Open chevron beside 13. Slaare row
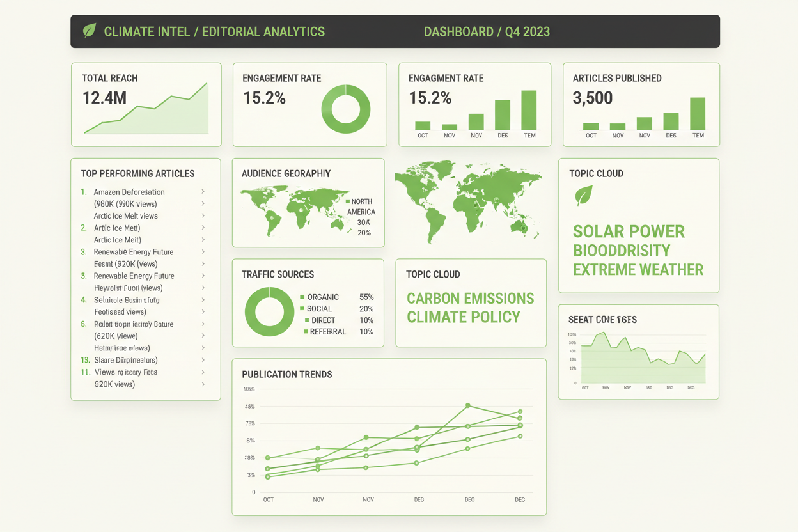 pos(203,360)
